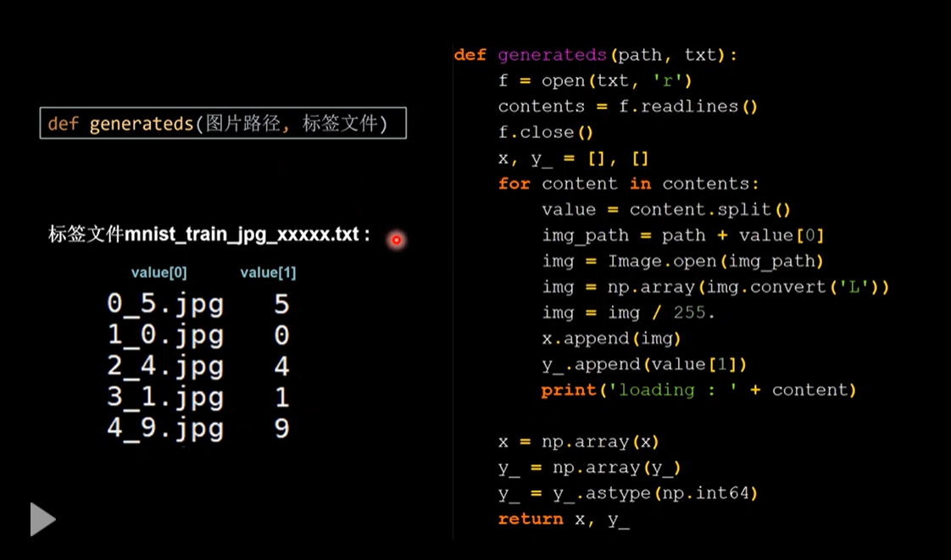Image resolution: width=951 pixels, height=560 pixels.
Task: Click the 4_9.jpg filename entry
Action: pos(165,428)
